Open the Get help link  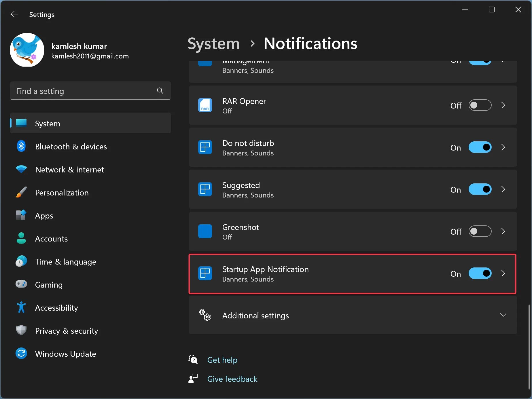pos(222,360)
